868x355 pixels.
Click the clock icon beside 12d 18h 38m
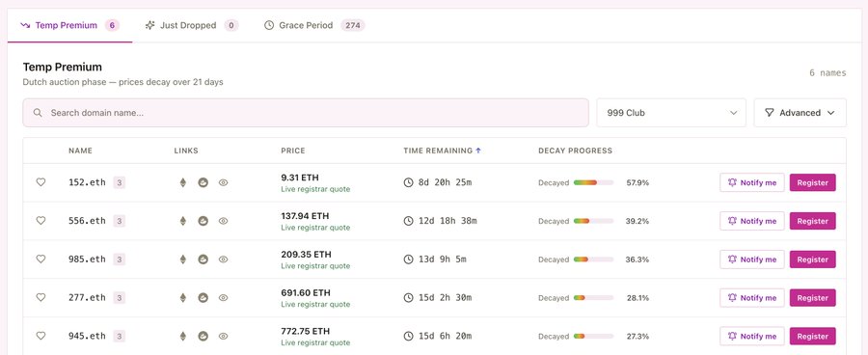coord(409,220)
